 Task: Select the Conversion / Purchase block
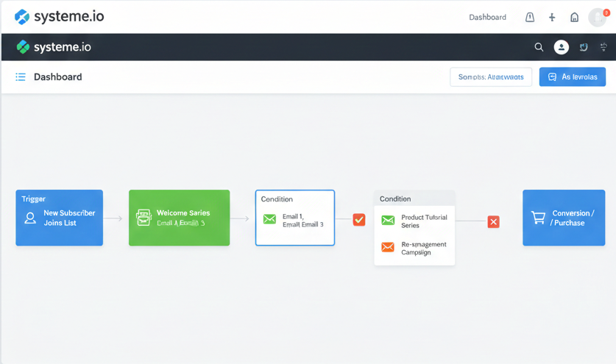point(564,218)
